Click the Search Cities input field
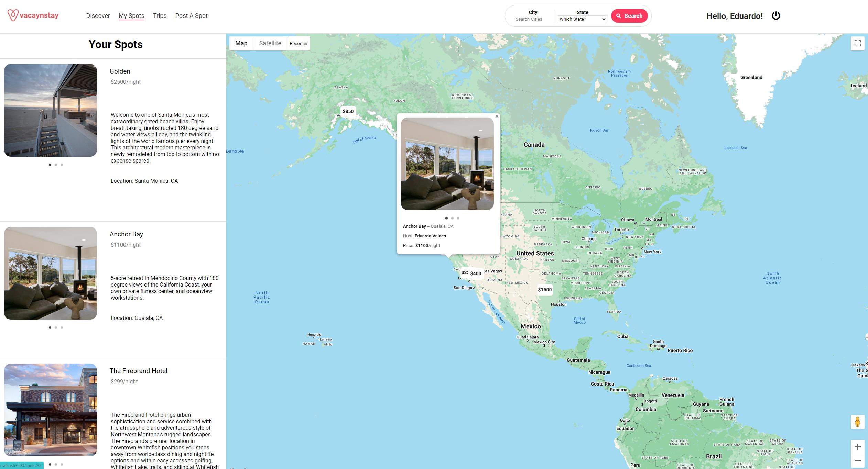868x469 pixels. pos(529,19)
